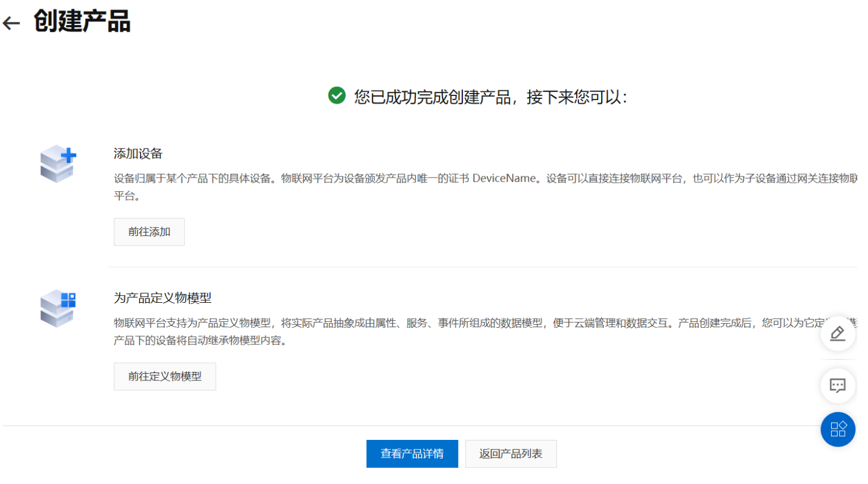Click the green success checkmark icon
Screen dimensions: 868x484
coord(337,95)
